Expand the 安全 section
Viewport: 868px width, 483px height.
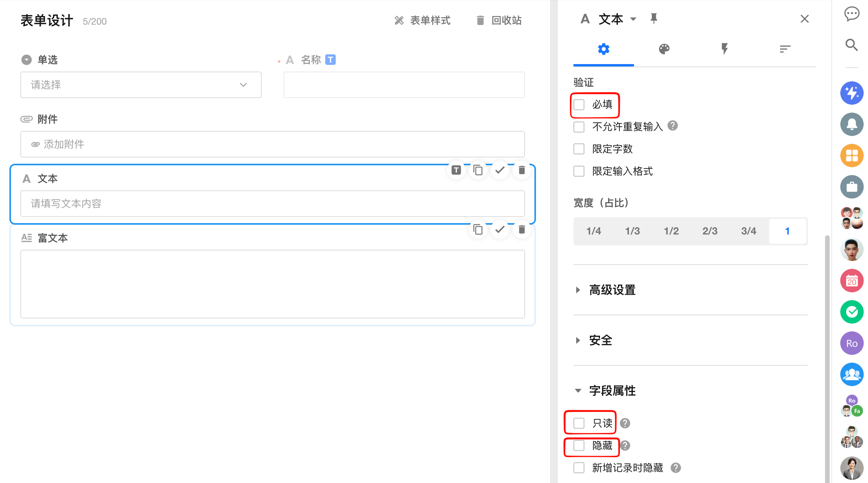point(600,340)
